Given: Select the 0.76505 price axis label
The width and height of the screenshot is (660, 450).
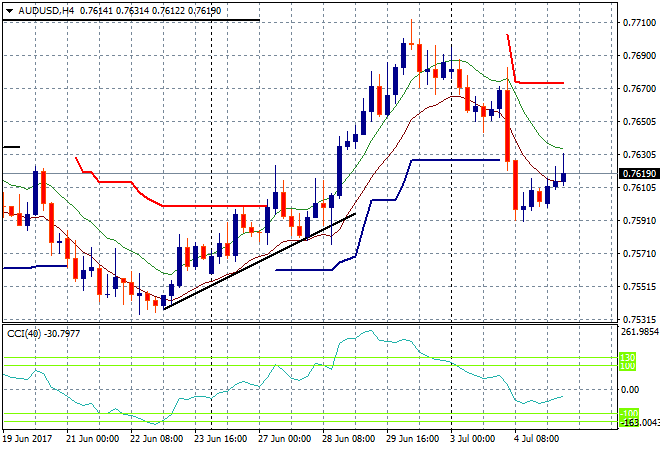Looking at the screenshot, I should pos(639,122).
